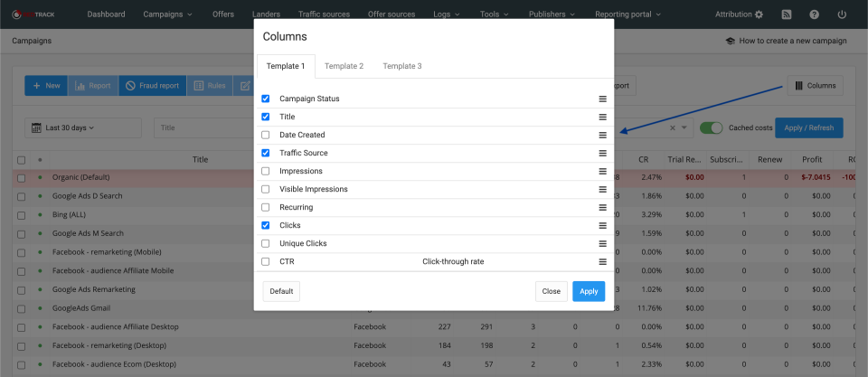The height and width of the screenshot is (377, 868).
Task: Click drag handle icon for Visible Impressions
Action: 602,189
